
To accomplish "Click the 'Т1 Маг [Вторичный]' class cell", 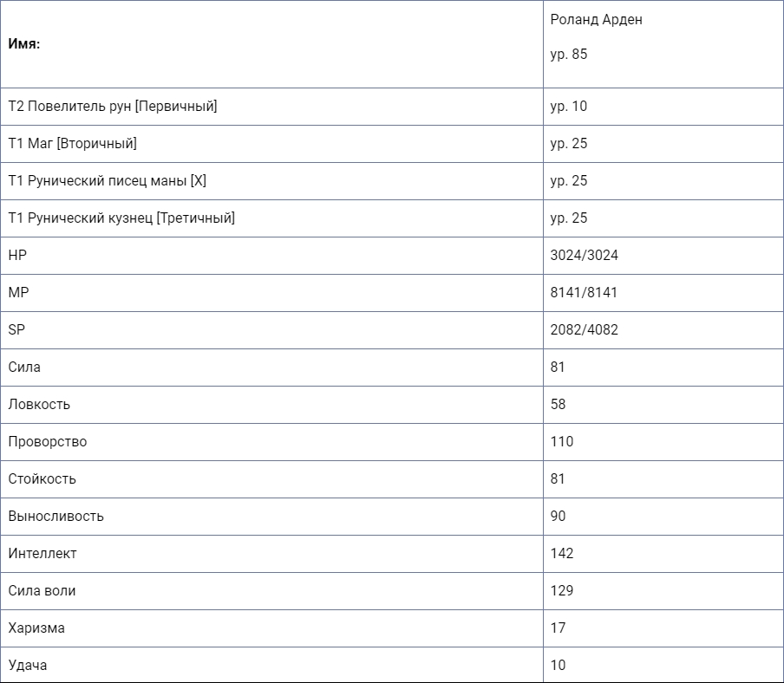I will click(x=271, y=143).
